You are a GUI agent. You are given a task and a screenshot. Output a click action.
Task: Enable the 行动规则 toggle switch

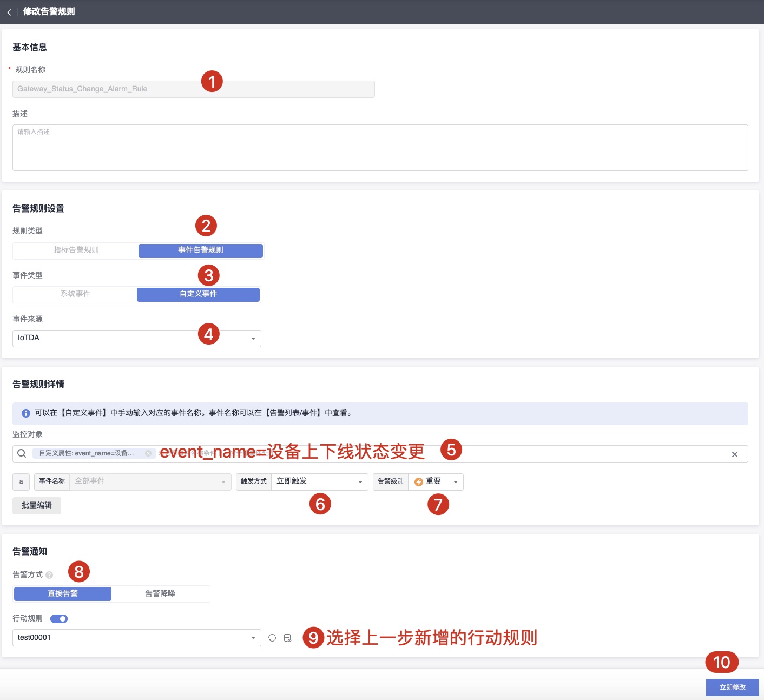tap(59, 618)
